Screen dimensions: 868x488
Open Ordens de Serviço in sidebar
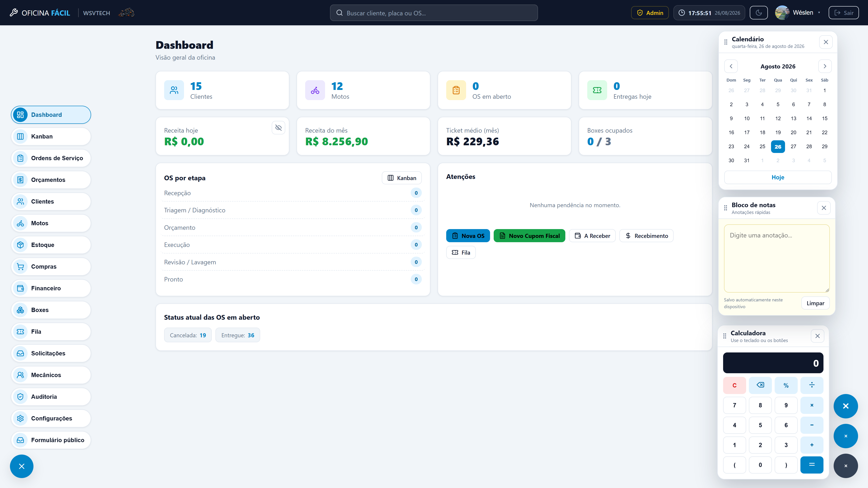[51, 158]
